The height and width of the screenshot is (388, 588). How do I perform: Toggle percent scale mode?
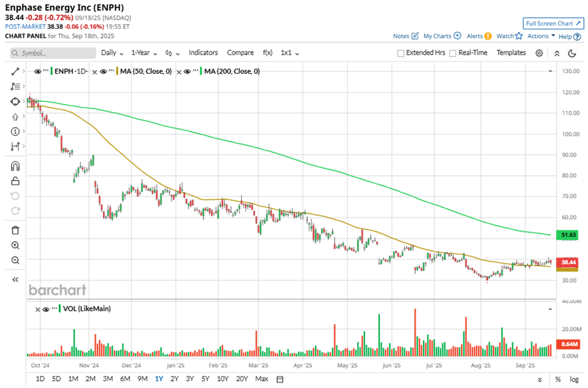pos(558,379)
